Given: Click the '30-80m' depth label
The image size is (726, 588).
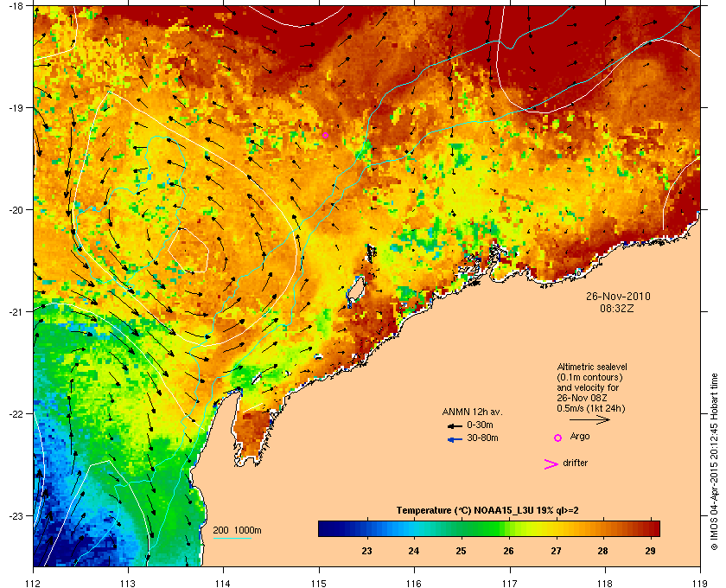Looking at the screenshot, I should pos(482,438).
